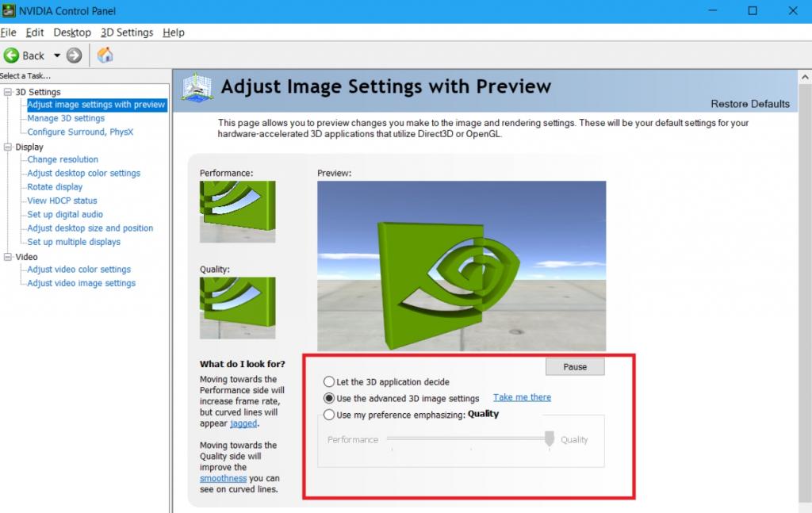
Task: Follow the 'Take me there' link
Action: click(x=522, y=397)
